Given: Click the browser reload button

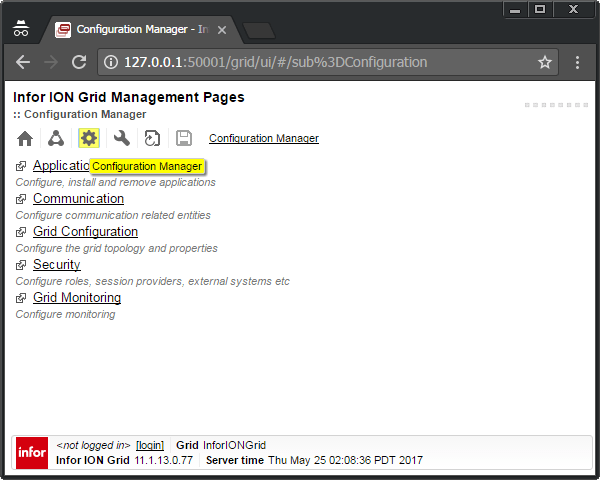Looking at the screenshot, I should 79,62.
